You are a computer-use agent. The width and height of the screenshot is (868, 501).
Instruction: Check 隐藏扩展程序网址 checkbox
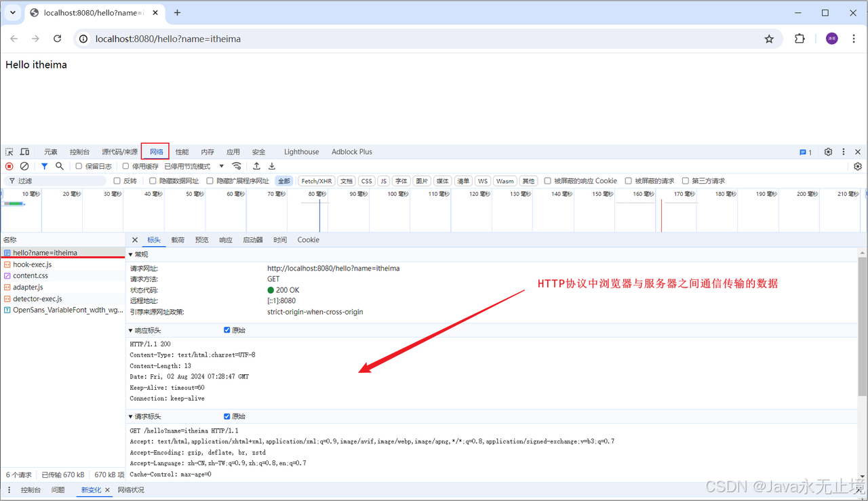(210, 181)
